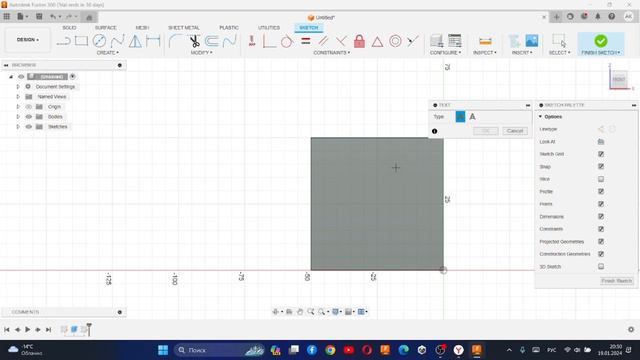This screenshot has height=360, width=640.
Task: Apply the Coincident constraint
Action: (x=269, y=41)
